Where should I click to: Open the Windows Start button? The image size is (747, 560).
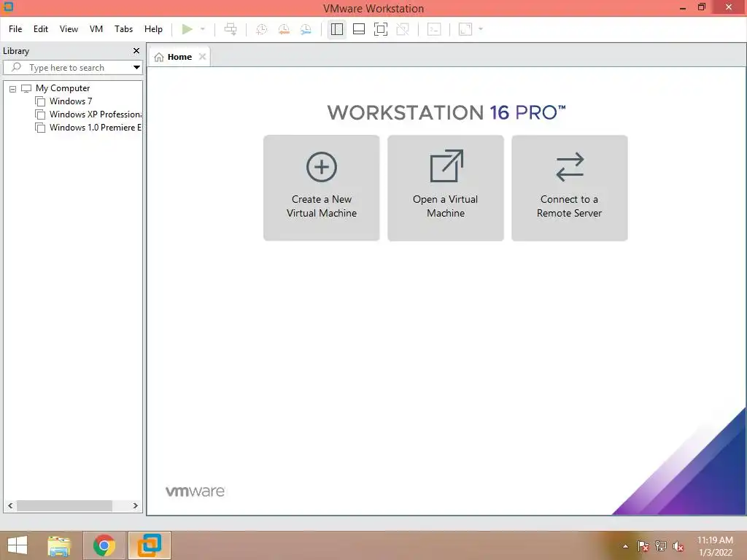[18, 545]
